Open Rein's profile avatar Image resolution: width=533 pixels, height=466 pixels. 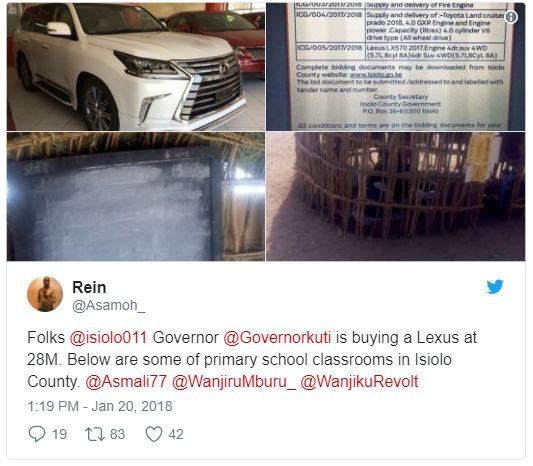[x=45, y=294]
